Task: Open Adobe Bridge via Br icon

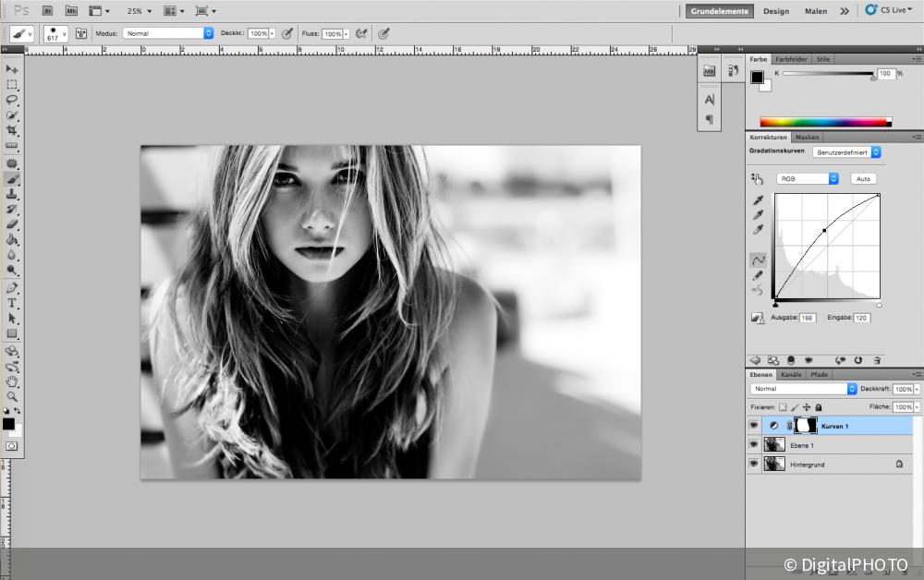Action: (x=48, y=11)
